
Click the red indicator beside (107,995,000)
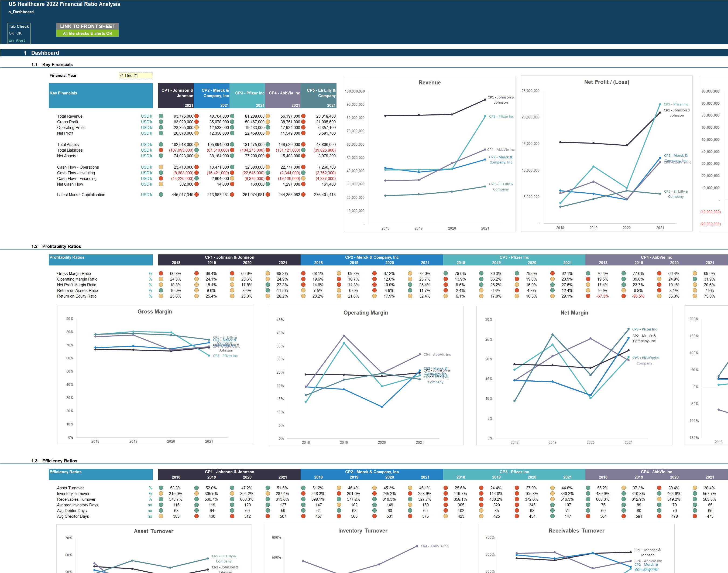click(x=161, y=150)
